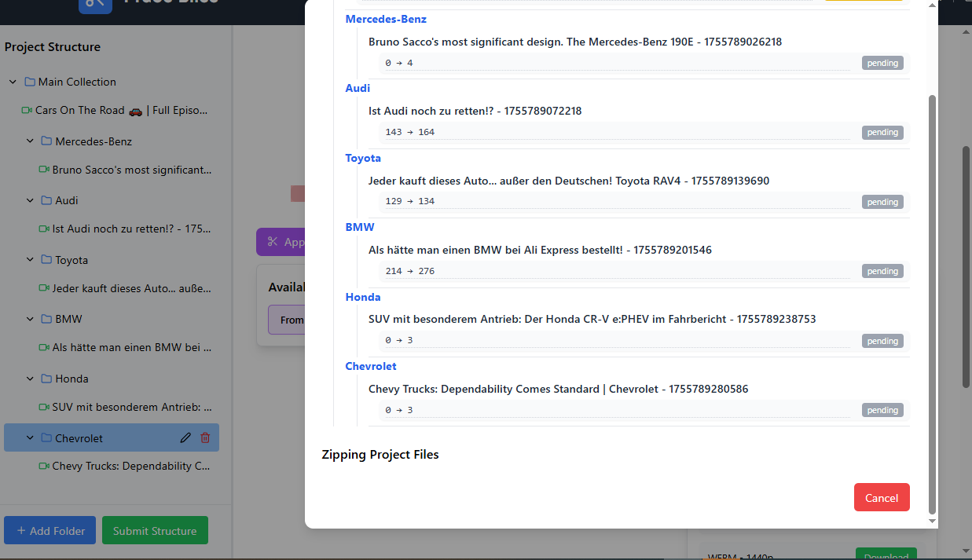Screen dimensions: 972x560
Task: Click the 214 → 276 progress row for BMW
Action: (644, 271)
